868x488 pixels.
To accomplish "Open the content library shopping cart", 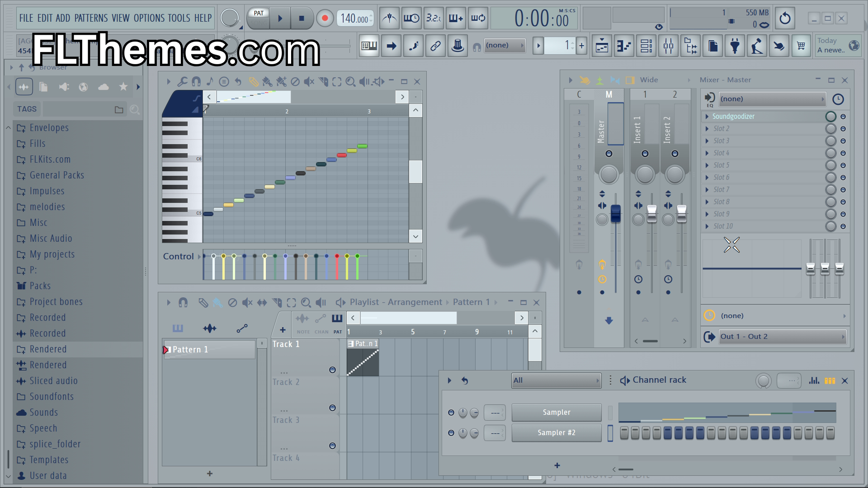I will coord(801,46).
